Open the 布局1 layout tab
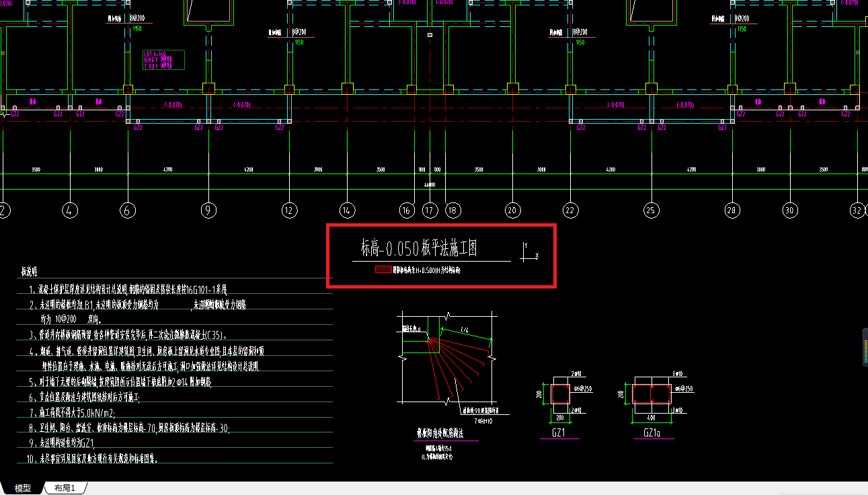The width and height of the screenshot is (868, 495). 65,488
